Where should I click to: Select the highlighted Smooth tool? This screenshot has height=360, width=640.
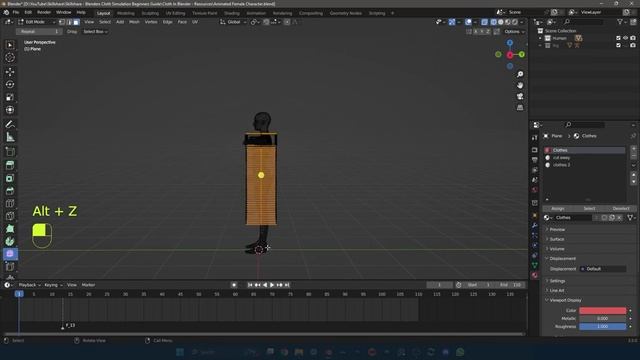10,254
